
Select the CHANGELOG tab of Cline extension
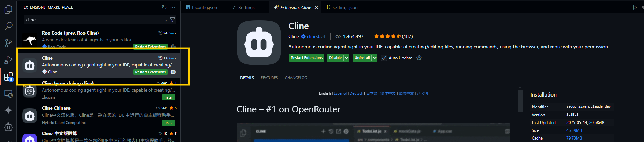296,78
